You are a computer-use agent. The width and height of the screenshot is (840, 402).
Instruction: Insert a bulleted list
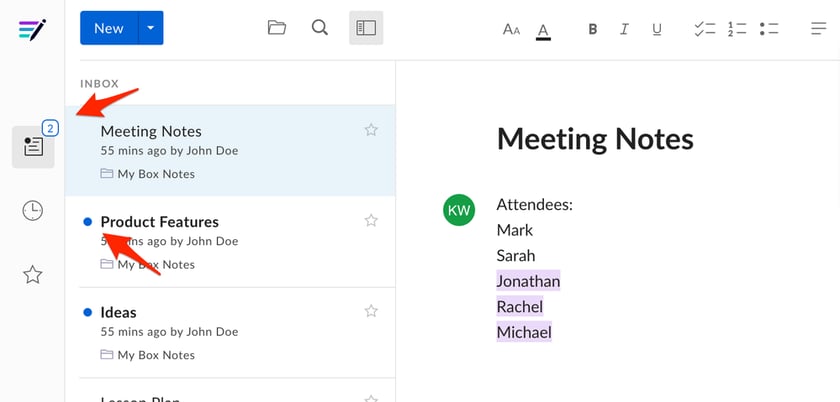pyautogui.click(x=769, y=29)
